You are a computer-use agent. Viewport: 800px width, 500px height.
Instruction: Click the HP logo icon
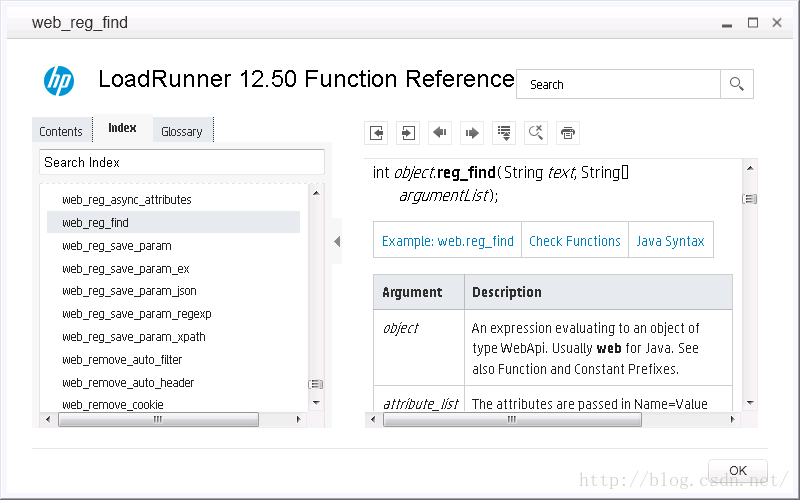coord(59,81)
